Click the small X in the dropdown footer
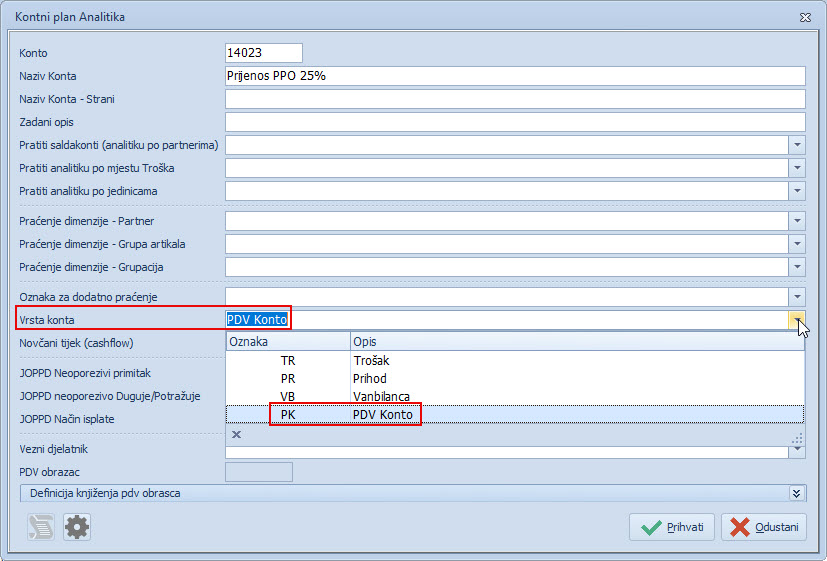Image resolution: width=827 pixels, height=561 pixels. pos(237,435)
